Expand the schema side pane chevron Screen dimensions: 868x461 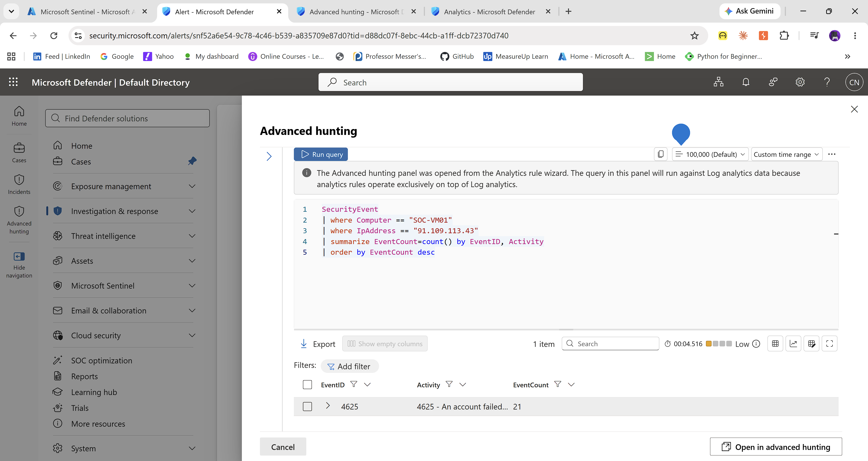(269, 156)
